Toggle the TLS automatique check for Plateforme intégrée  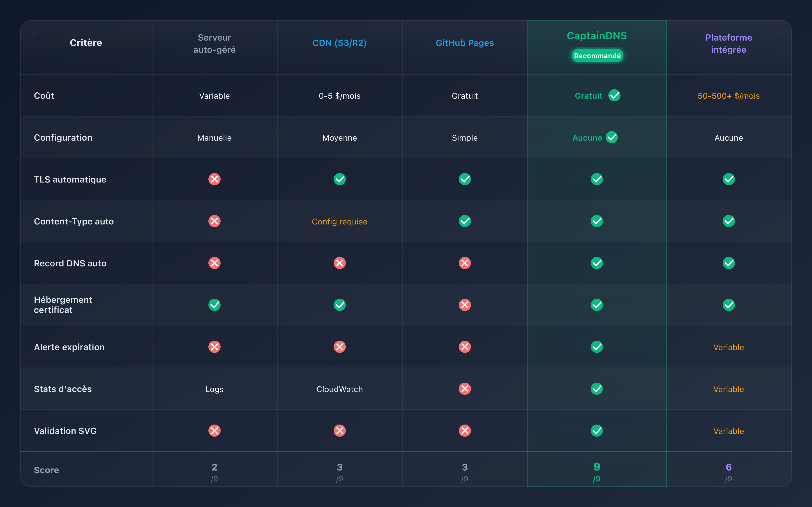[729, 179]
